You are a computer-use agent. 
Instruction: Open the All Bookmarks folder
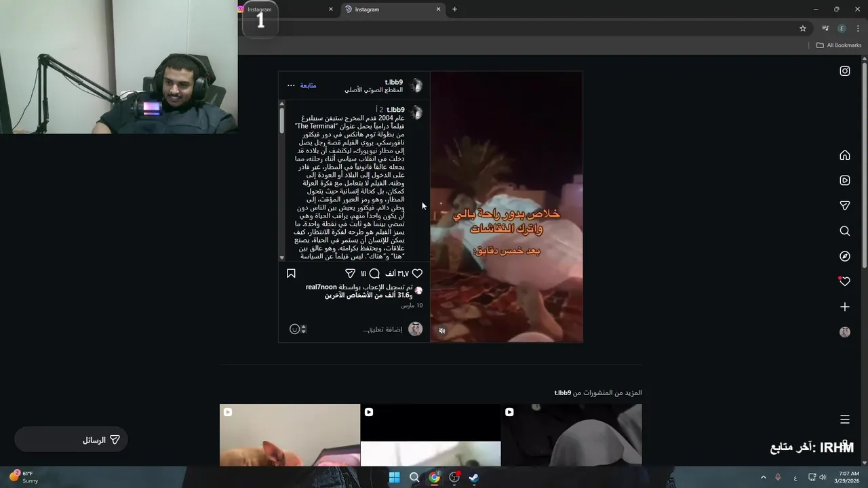[x=839, y=45]
